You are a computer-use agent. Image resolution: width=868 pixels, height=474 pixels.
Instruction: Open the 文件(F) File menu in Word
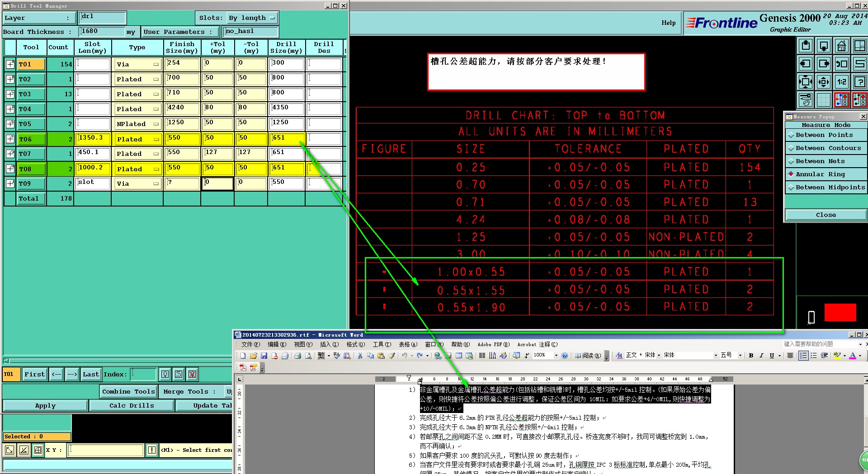tap(250, 344)
